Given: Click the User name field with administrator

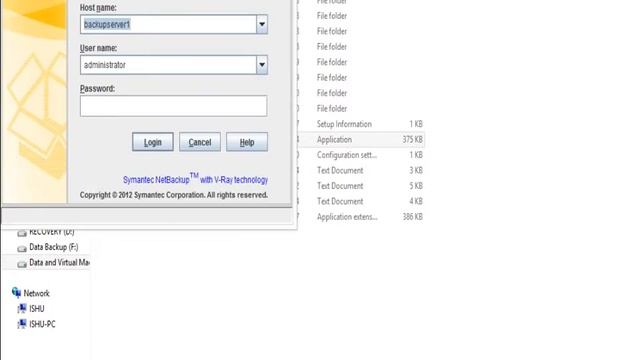Looking at the screenshot, I should point(168,65).
